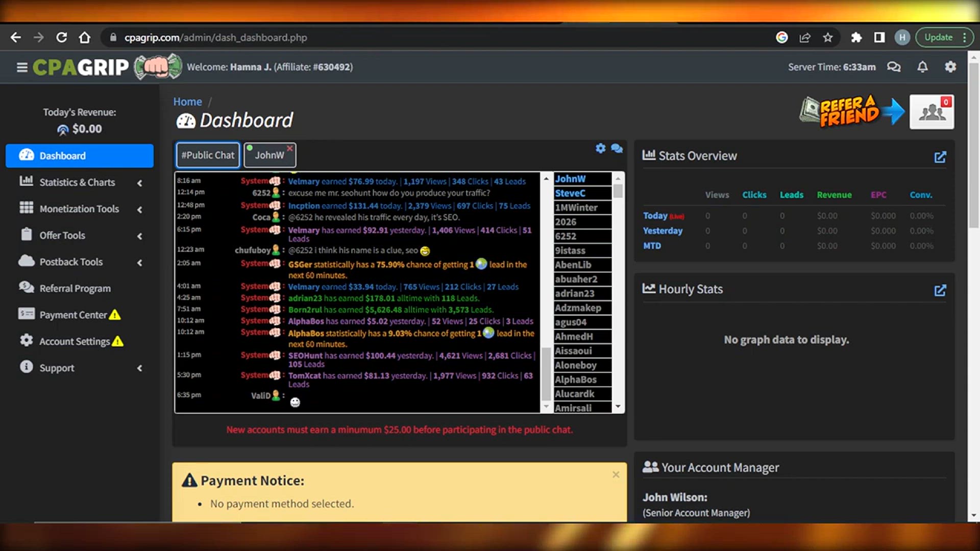Select user SteveC in chat user list

click(x=582, y=193)
